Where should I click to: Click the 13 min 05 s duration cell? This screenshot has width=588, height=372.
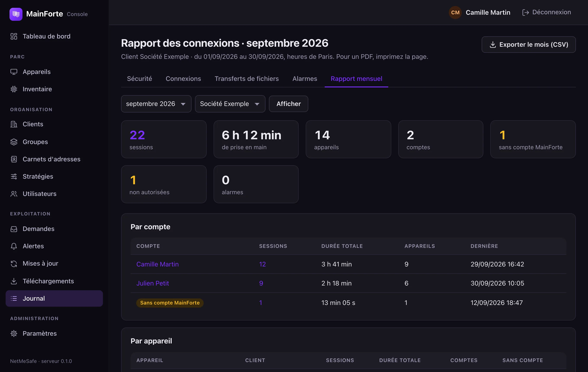338,303
